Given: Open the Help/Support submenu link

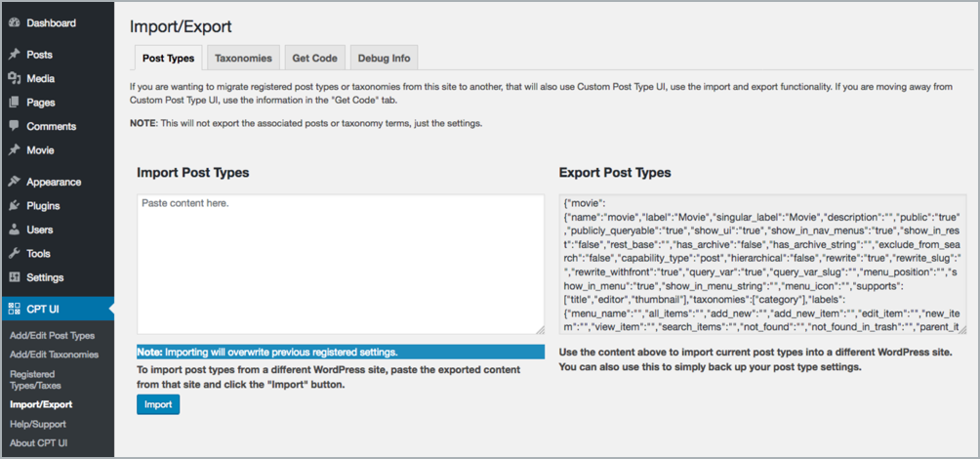Looking at the screenshot, I should coord(39,426).
